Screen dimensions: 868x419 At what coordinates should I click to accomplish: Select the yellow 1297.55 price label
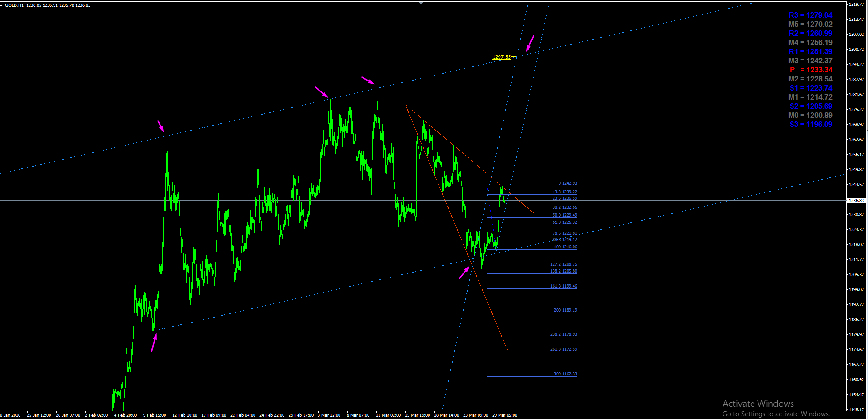click(502, 57)
